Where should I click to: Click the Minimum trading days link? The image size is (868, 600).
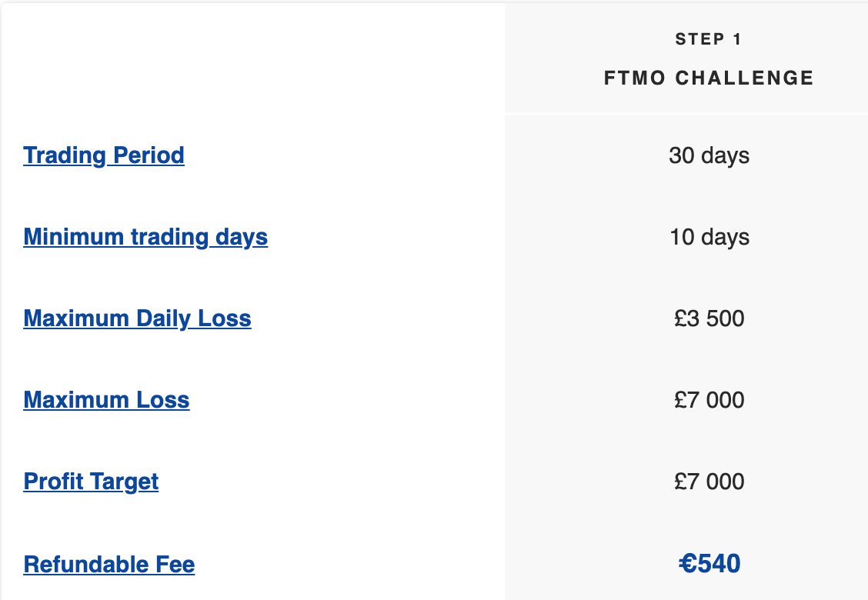point(145,237)
